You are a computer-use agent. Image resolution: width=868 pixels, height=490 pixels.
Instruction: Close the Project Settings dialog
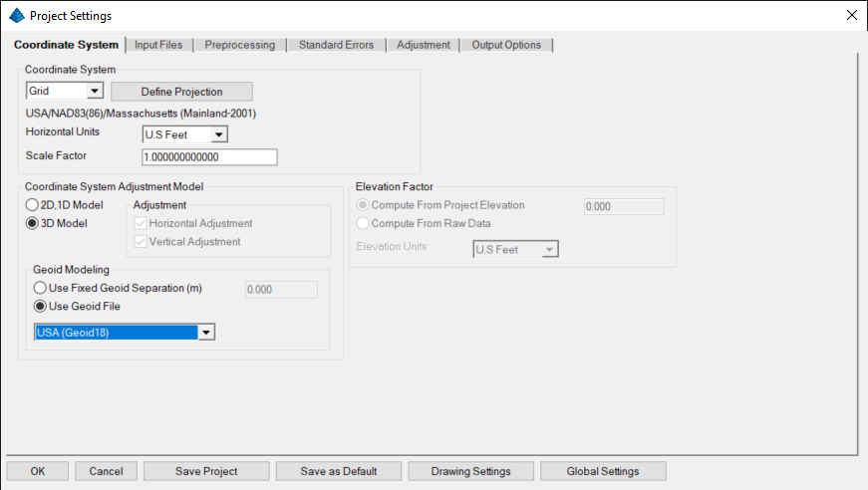pos(851,15)
